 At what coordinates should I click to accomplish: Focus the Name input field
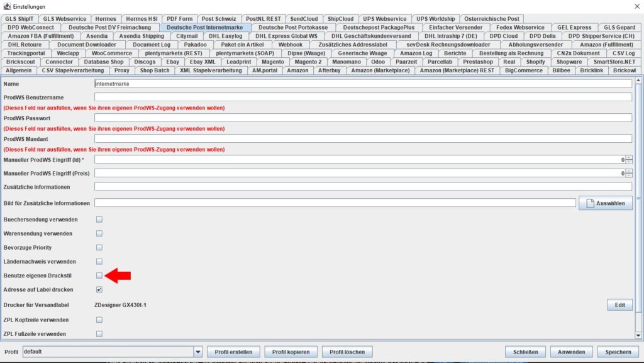(x=363, y=84)
